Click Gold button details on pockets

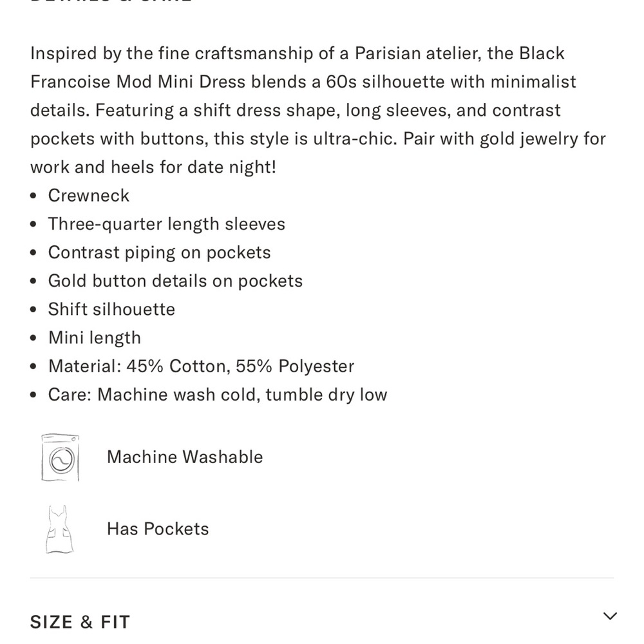point(175,281)
